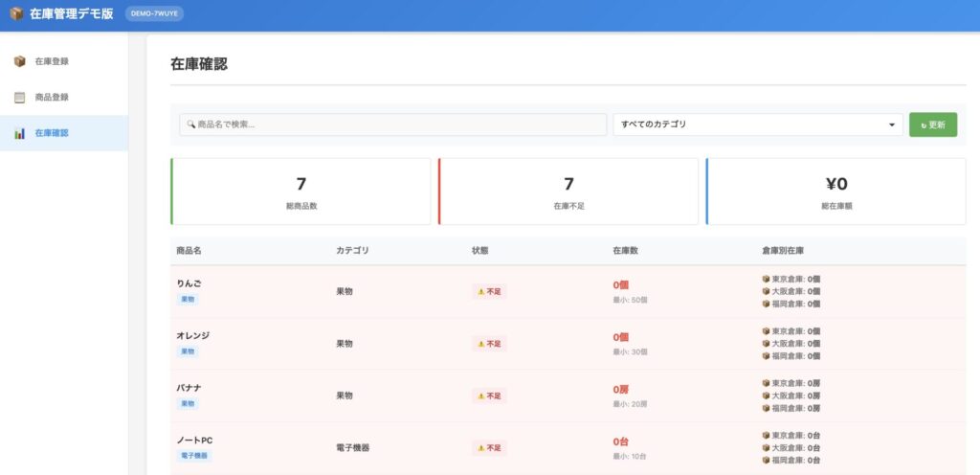Click 東京倉庫 box icon in りんご row
This screenshot has width=980, height=475.
point(766,280)
